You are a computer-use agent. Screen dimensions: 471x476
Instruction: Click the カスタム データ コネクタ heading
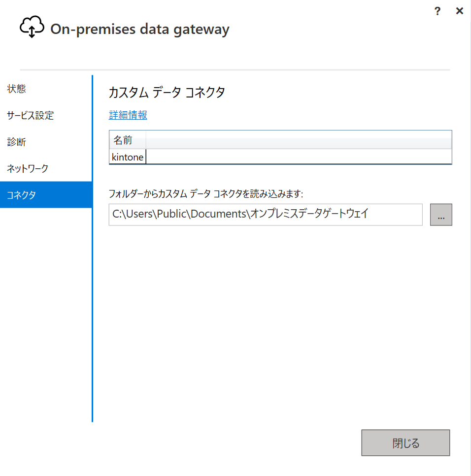[167, 93]
